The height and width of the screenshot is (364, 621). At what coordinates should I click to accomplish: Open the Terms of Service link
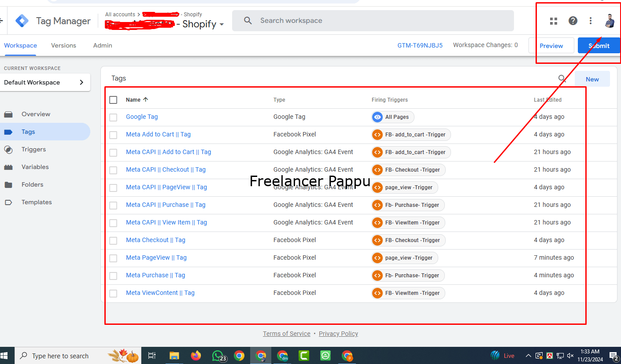[287, 334]
